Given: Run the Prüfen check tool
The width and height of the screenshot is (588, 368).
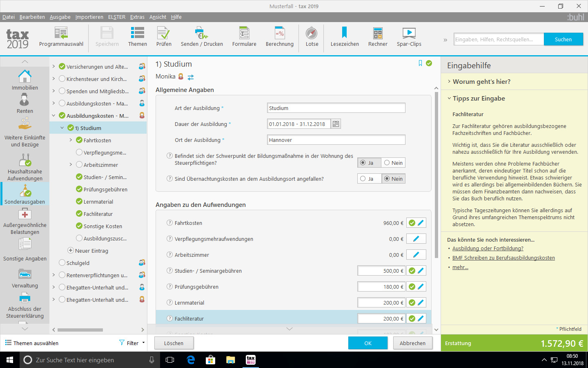Looking at the screenshot, I should click(164, 37).
